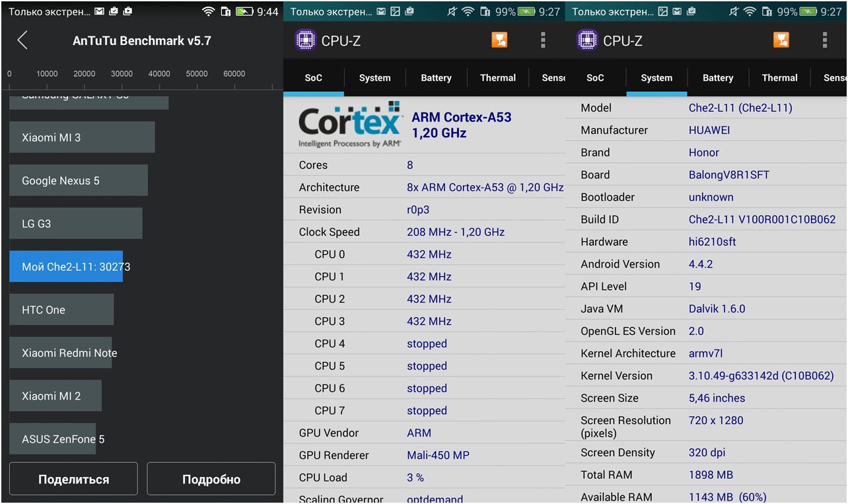The image size is (848, 504).
Task: Switch to Battery tab on the SoC screen
Action: point(436,78)
